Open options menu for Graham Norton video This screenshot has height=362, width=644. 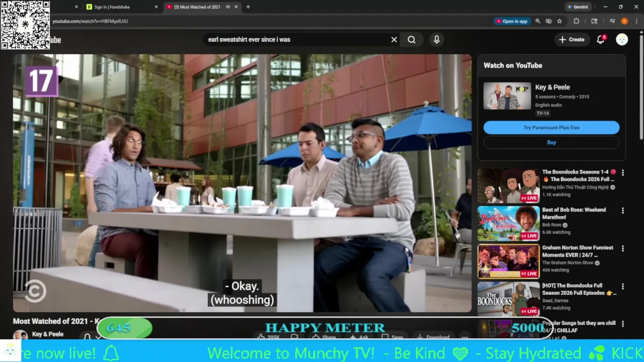(623, 248)
